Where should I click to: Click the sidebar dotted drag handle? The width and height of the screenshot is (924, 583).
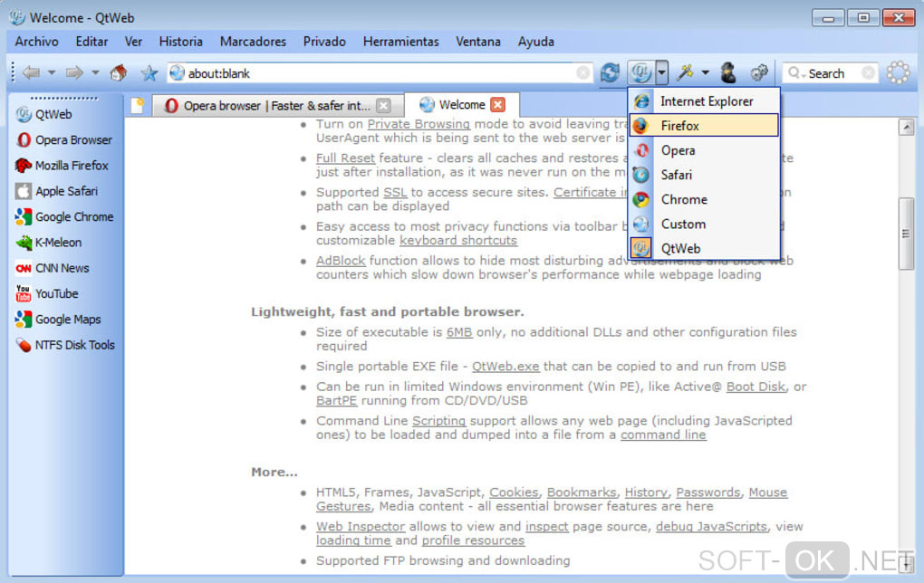click(63, 98)
